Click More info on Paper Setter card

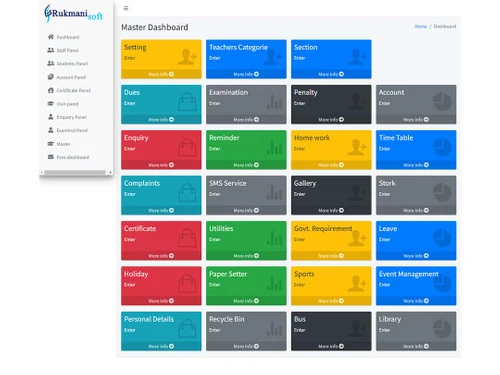click(246, 301)
